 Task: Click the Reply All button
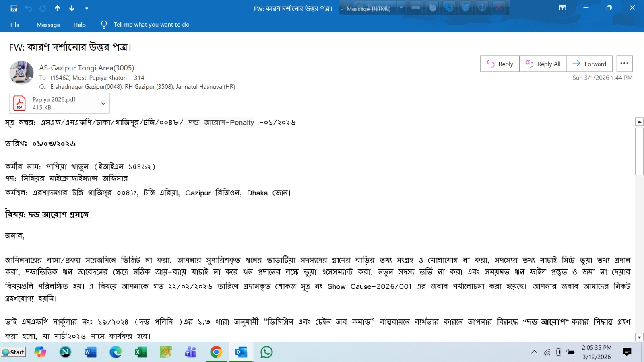pyautogui.click(x=543, y=64)
